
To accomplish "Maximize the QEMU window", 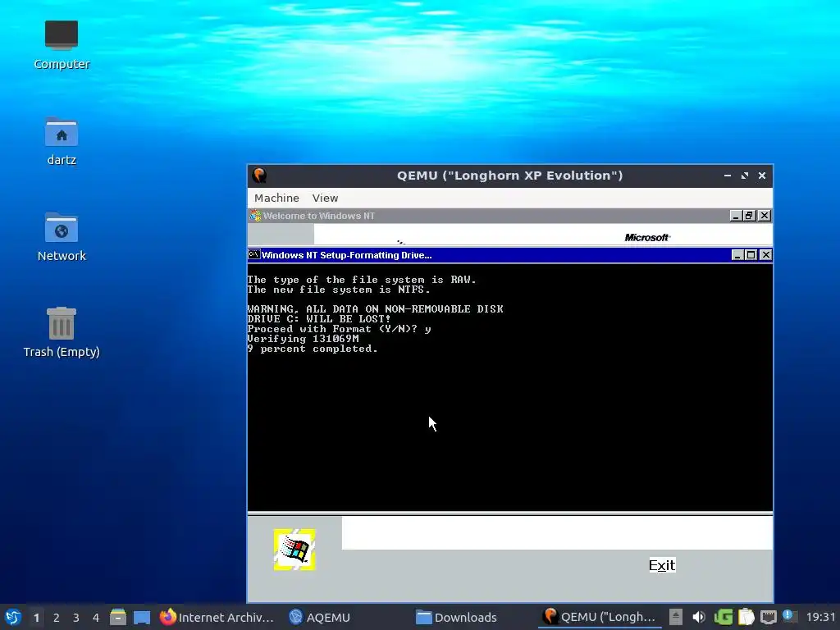I will coord(745,176).
